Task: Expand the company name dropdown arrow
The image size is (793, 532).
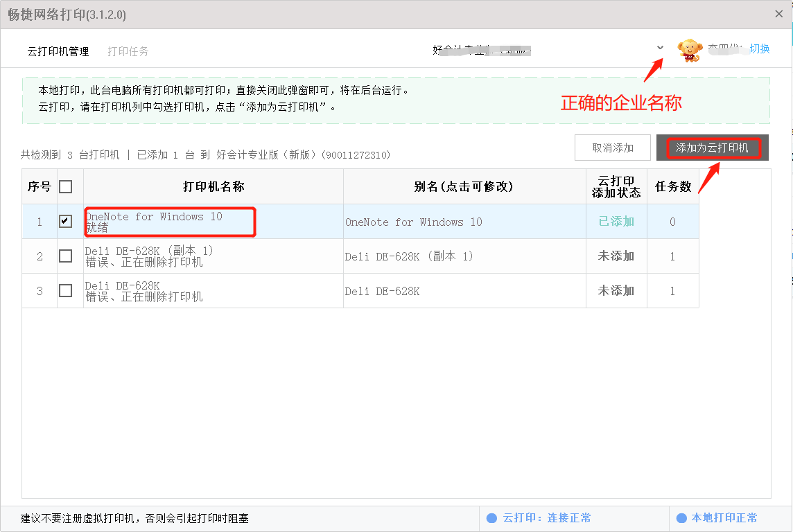Action: pos(660,48)
